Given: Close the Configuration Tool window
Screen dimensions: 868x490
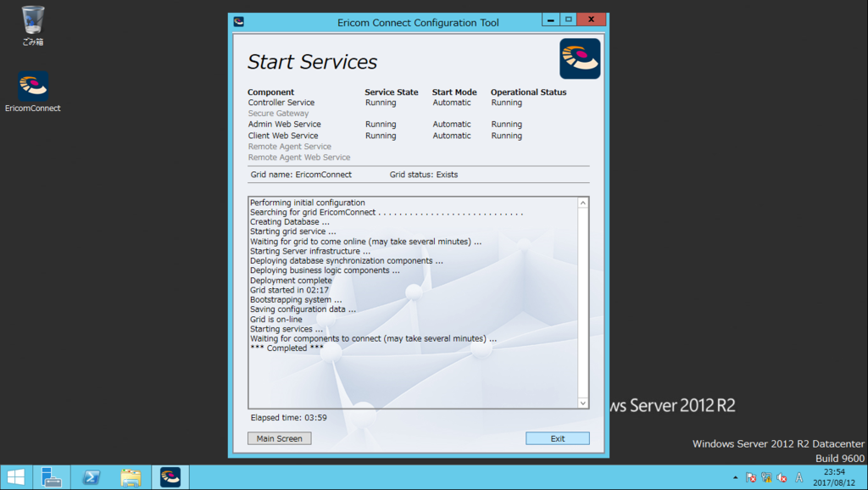Looking at the screenshot, I should [591, 19].
